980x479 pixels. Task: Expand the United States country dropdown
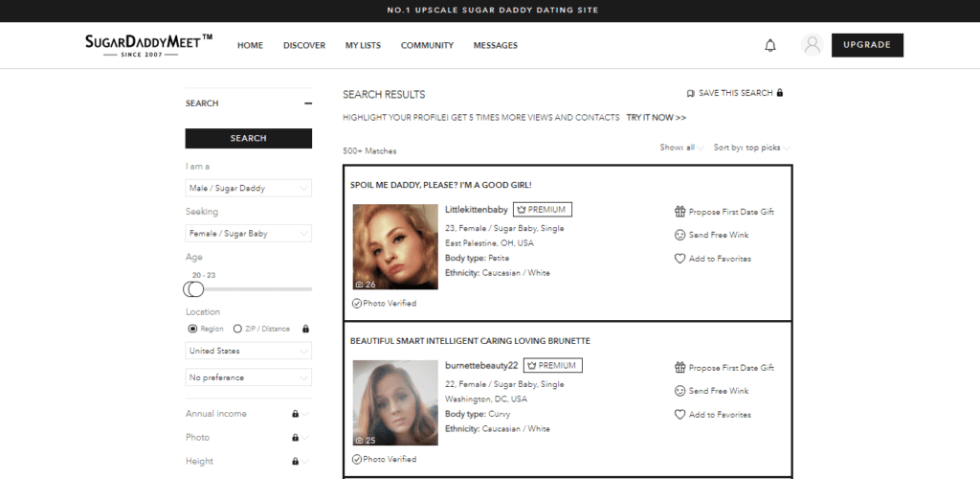click(248, 352)
